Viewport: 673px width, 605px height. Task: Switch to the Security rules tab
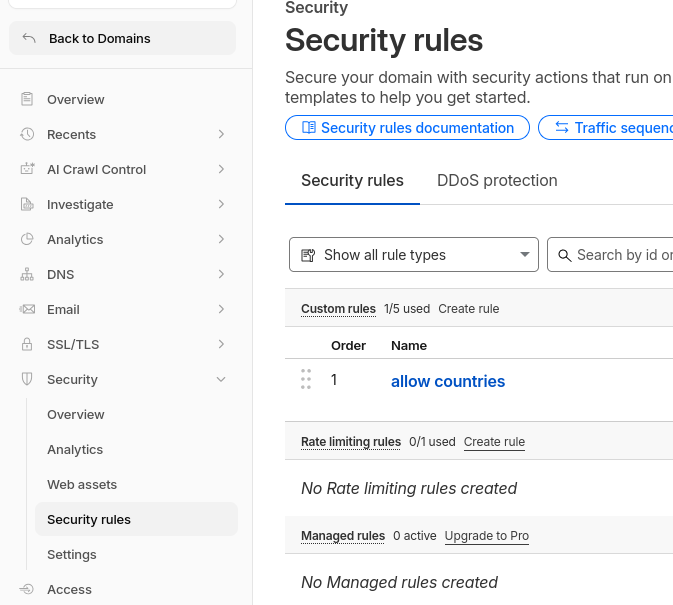352,181
